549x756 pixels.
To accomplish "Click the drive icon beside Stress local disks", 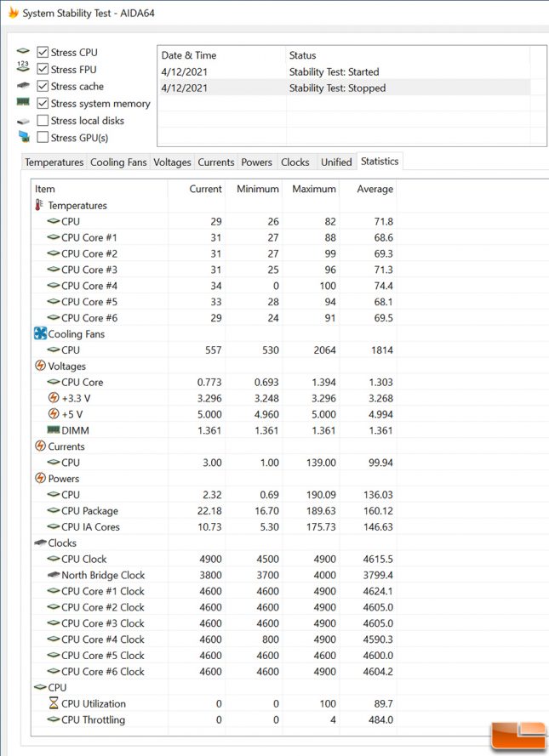I will 23,121.
